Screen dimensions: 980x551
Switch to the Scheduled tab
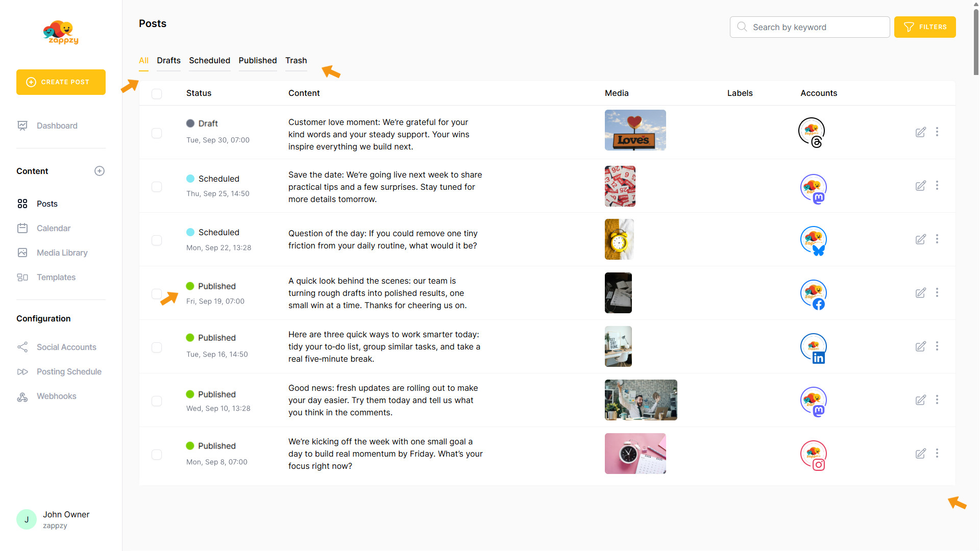click(x=209, y=60)
